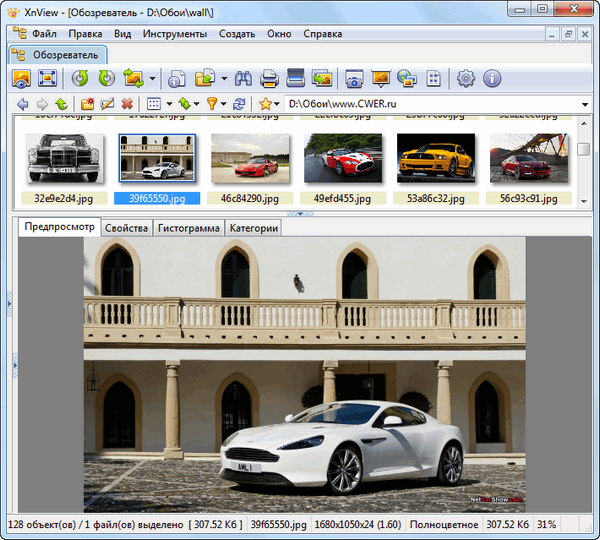Open the search binoculars tool

243,78
